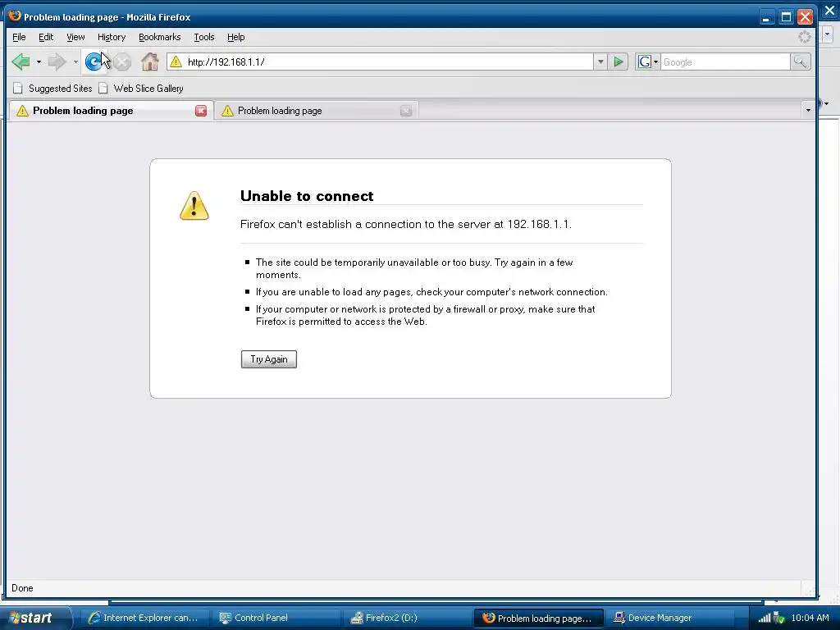Click the grayed Forward arrow
840x630 pixels.
tap(57, 62)
